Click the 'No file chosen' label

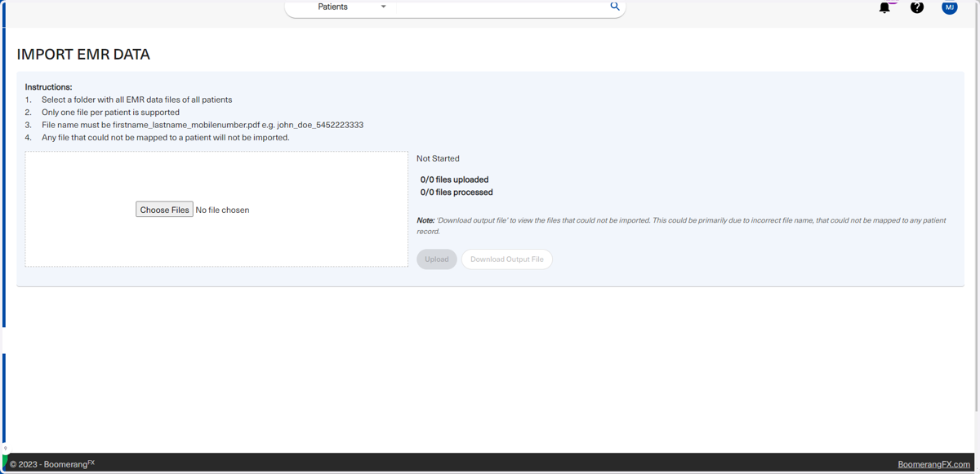[222, 210]
